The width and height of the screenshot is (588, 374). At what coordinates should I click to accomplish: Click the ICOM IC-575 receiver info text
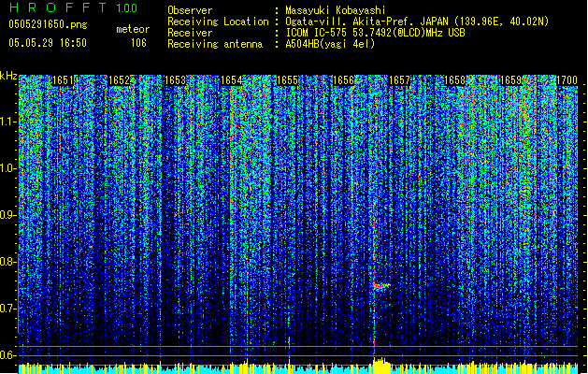coord(376,33)
